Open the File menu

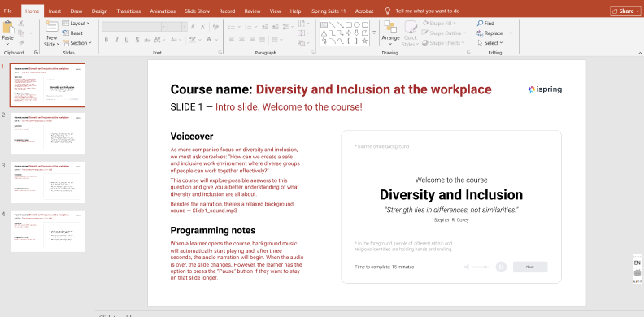[8, 11]
